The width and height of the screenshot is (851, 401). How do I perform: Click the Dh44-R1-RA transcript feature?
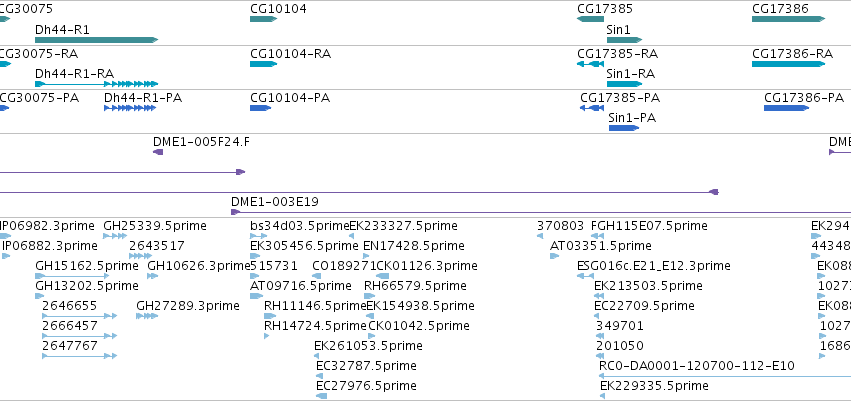point(96,84)
